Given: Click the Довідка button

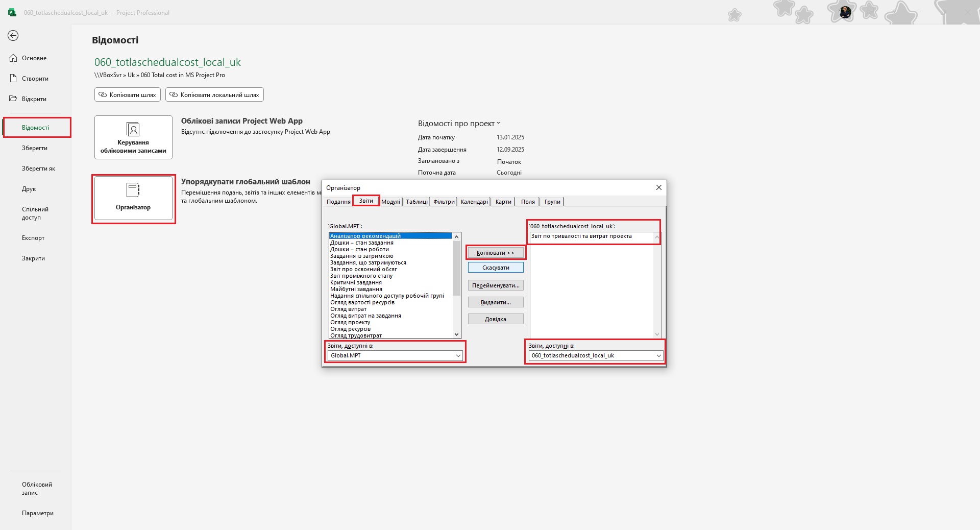Looking at the screenshot, I should [496, 319].
